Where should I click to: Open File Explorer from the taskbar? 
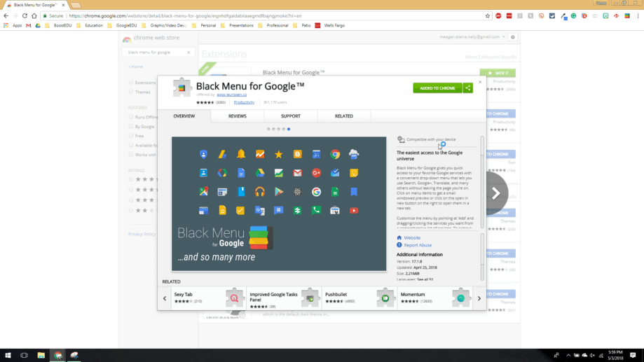point(41,355)
